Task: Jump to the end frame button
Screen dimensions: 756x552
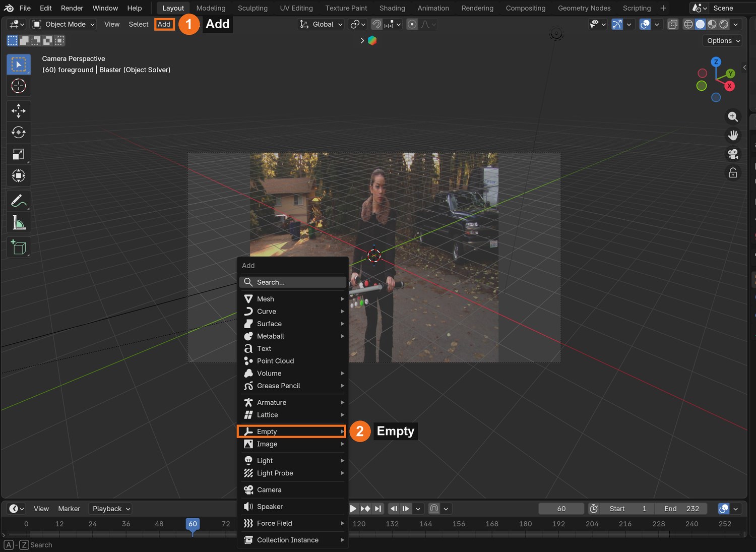Action: pos(378,509)
